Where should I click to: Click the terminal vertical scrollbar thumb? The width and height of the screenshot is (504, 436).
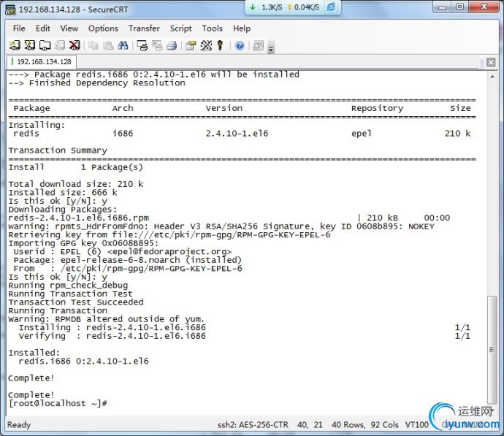click(x=492, y=349)
